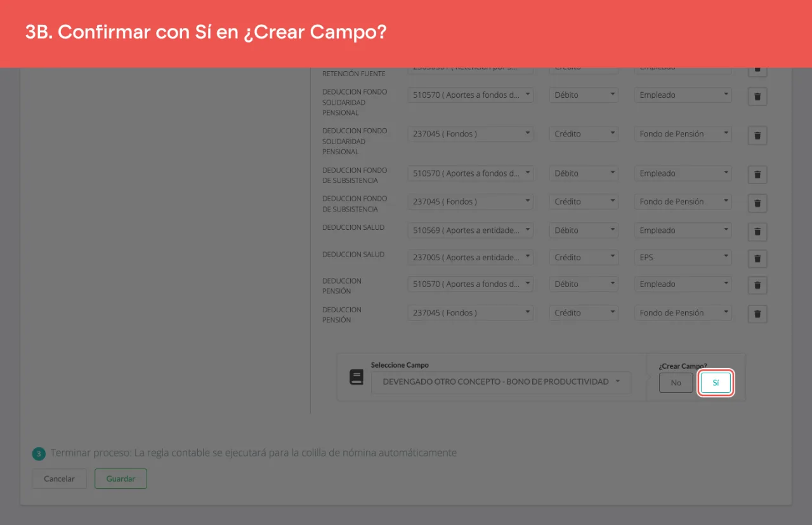This screenshot has width=812, height=525.
Task: Remove the Fondo de Subsistencia Crédito row
Action: tap(757, 203)
